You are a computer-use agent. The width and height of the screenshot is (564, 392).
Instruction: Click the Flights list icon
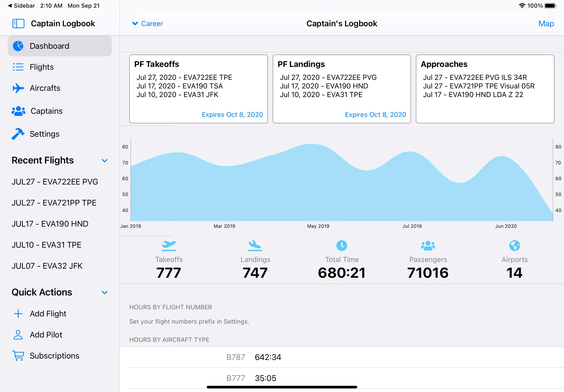coord(18,67)
